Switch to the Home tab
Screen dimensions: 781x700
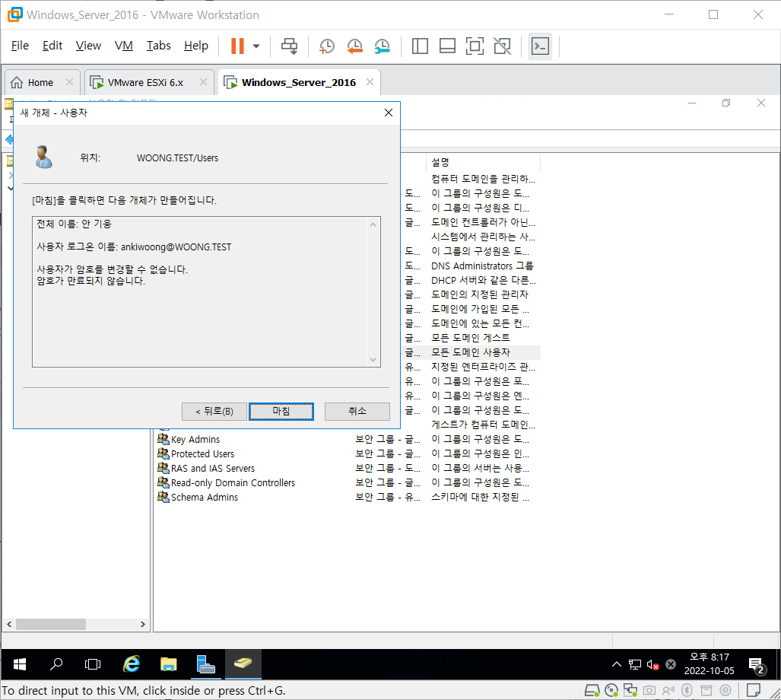click(x=40, y=82)
